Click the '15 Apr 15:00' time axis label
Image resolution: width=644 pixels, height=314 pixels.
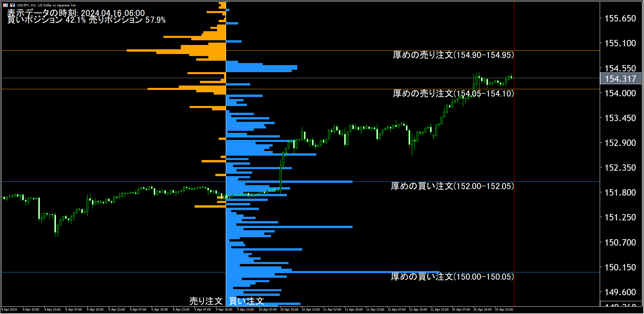482,310
